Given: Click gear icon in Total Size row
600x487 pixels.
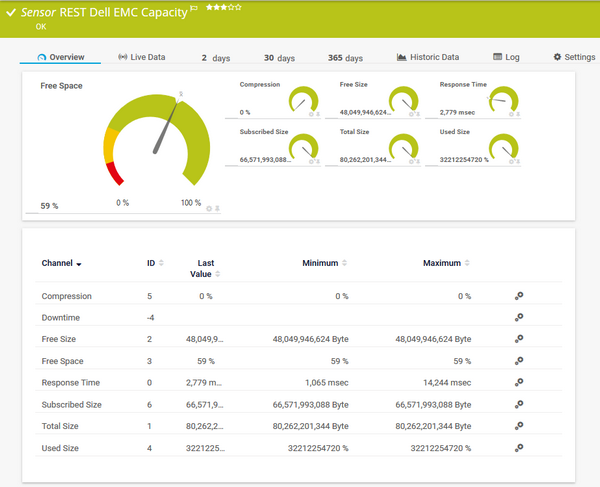Looking at the screenshot, I should point(518,426).
